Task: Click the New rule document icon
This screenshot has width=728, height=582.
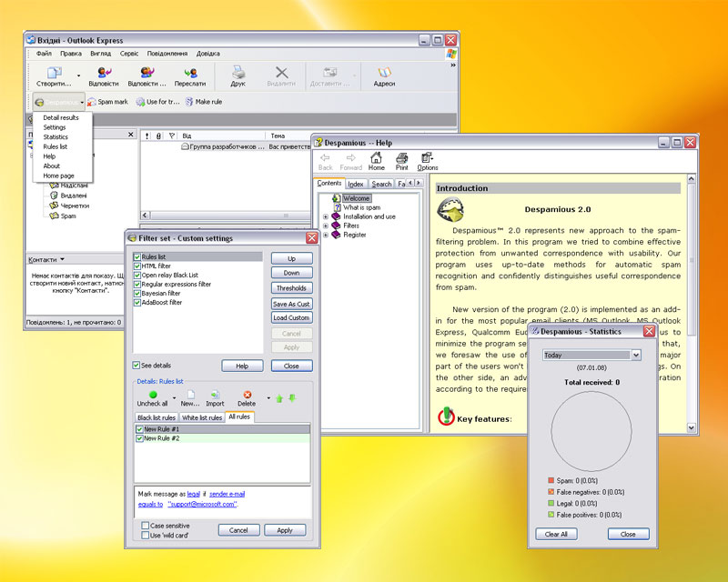Action: (191, 395)
